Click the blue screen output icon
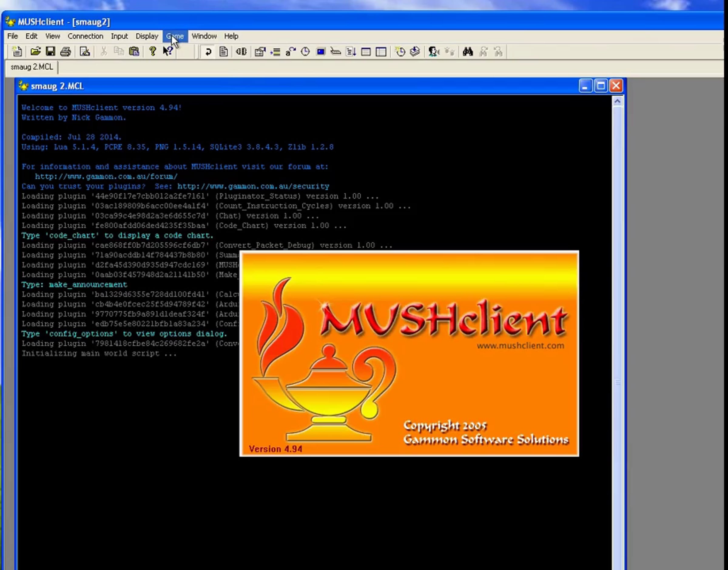 click(321, 52)
